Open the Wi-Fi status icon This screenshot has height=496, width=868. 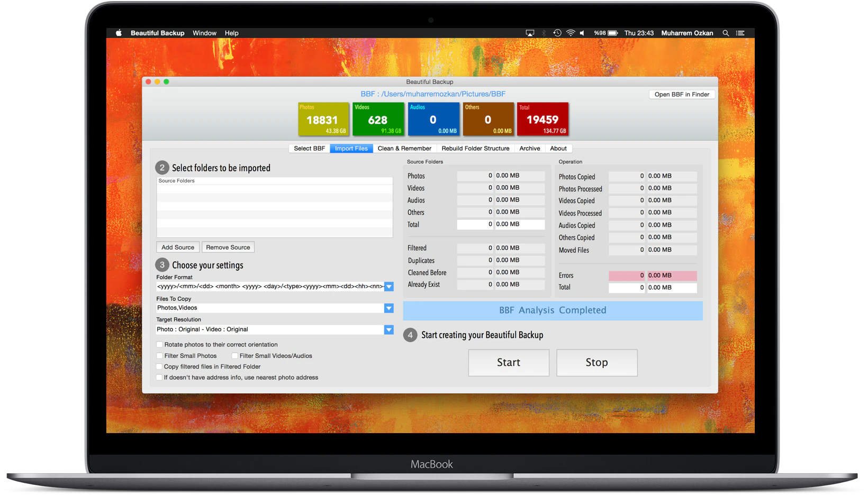coord(571,33)
